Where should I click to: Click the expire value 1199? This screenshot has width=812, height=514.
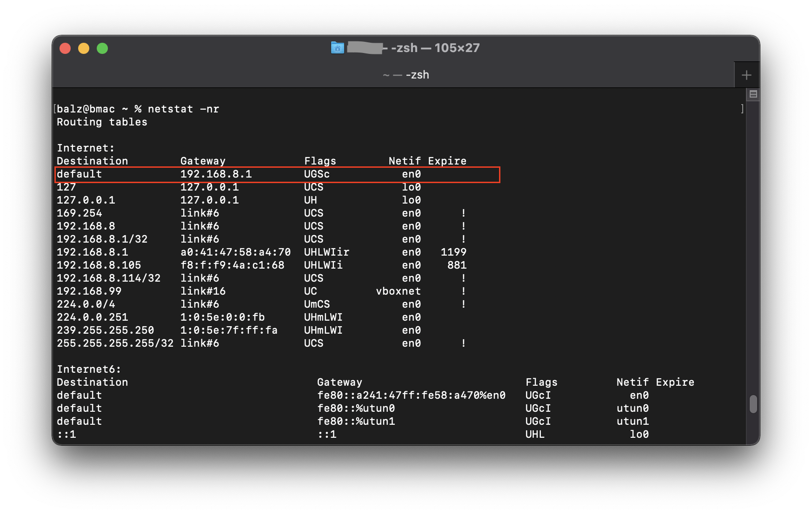coord(453,252)
